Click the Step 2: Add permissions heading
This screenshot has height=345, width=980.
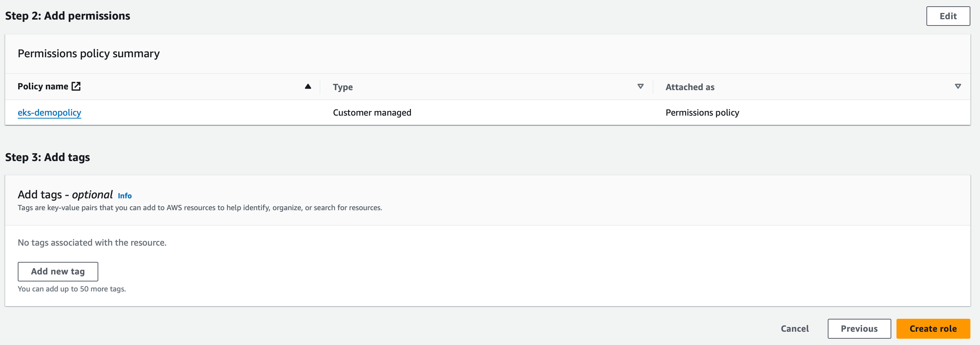(x=68, y=16)
